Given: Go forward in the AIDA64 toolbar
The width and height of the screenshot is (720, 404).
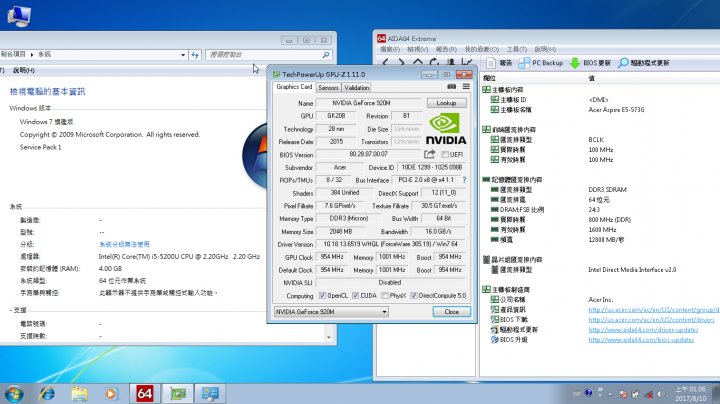Looking at the screenshot, I should point(401,62).
